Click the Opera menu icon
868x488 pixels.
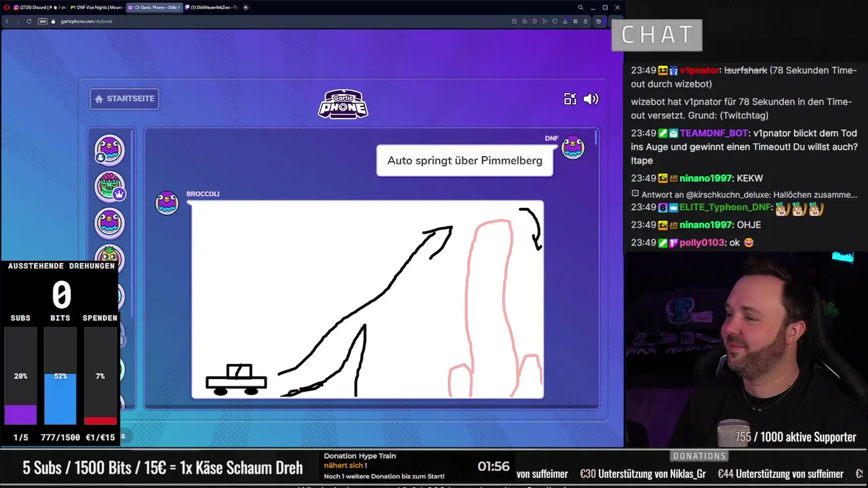coord(6,7)
